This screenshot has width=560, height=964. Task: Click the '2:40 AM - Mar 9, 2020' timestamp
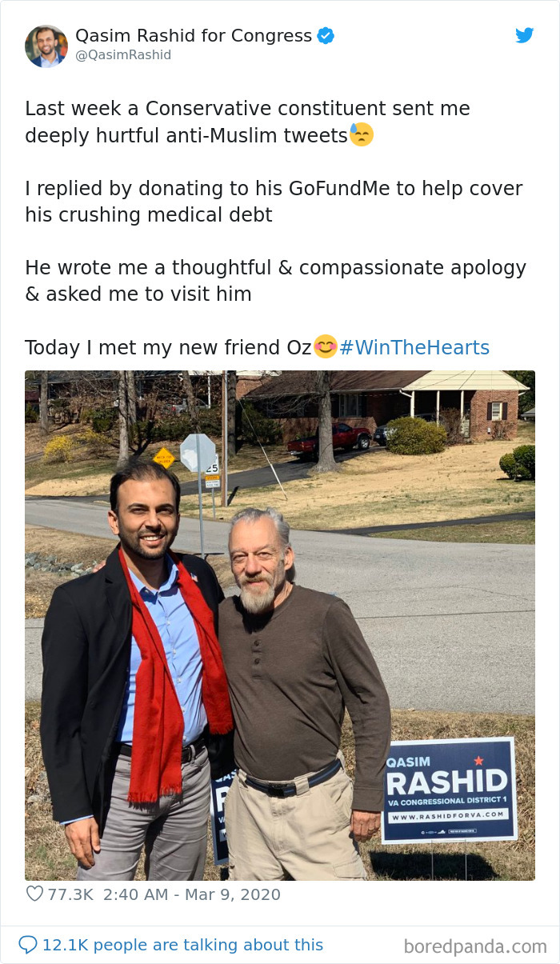coord(190,894)
